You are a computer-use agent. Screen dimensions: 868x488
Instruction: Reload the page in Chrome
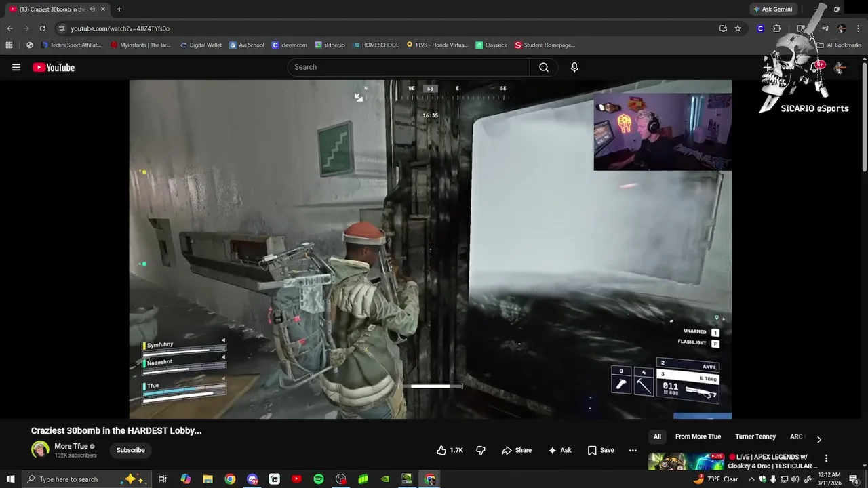point(42,28)
